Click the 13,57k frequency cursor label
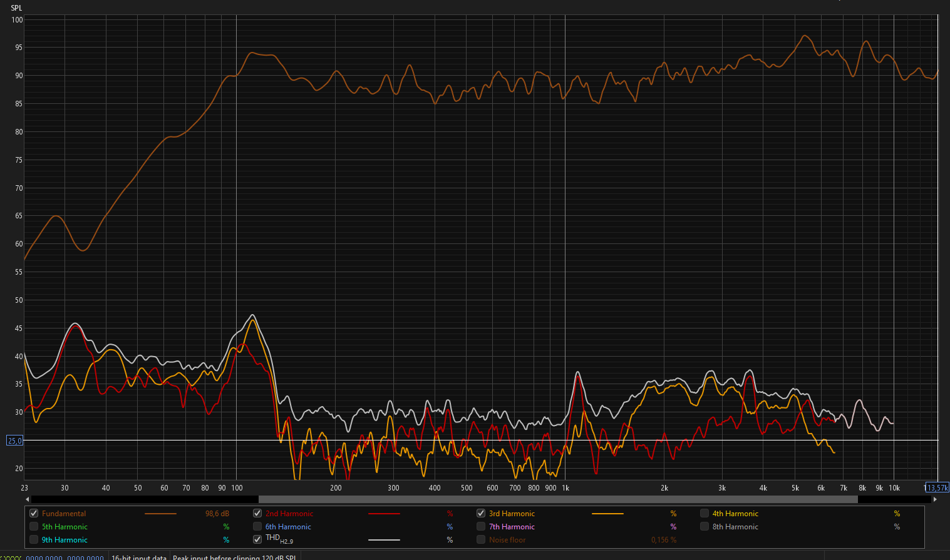This screenshot has height=560, width=950. point(937,487)
